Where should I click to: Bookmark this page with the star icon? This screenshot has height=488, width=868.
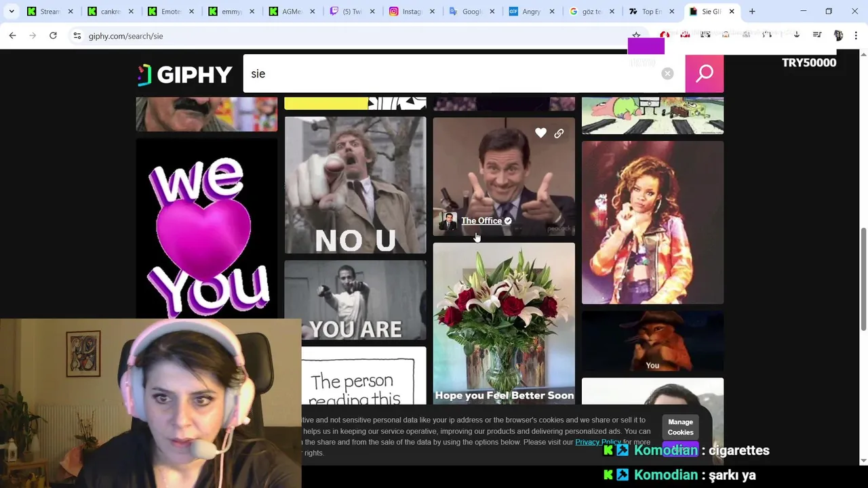point(636,35)
